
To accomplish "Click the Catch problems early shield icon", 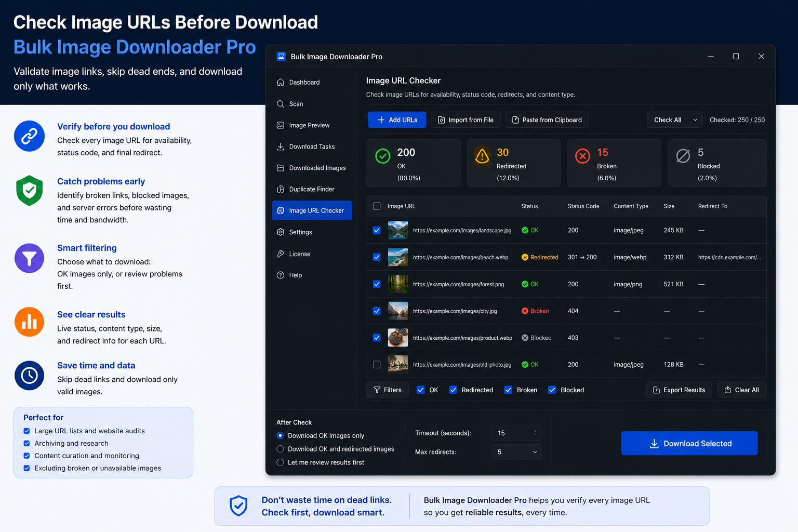I will tap(30, 190).
